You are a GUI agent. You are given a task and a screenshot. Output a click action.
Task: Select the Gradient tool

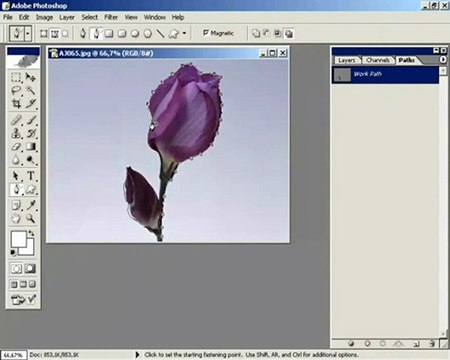pos(31,147)
